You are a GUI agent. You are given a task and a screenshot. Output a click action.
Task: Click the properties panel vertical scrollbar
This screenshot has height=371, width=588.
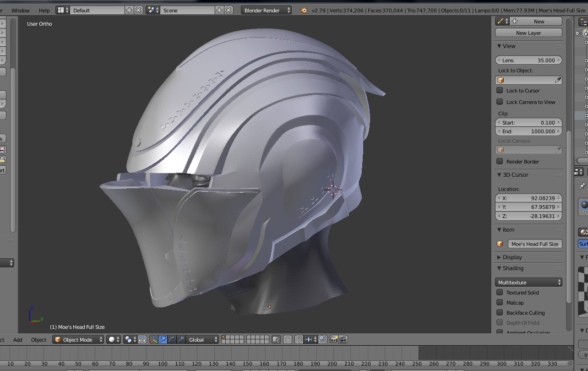(x=569, y=218)
